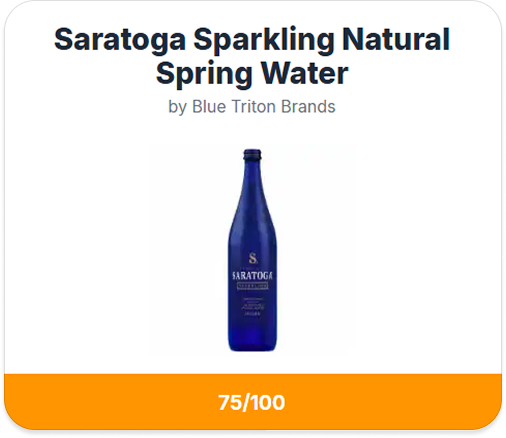The image size is (506, 438).
Task: Click the Saratoga bottle product image
Action: 252,250
